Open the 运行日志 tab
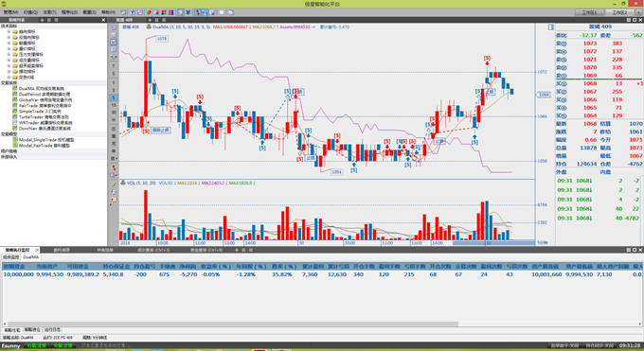 click(x=53, y=329)
